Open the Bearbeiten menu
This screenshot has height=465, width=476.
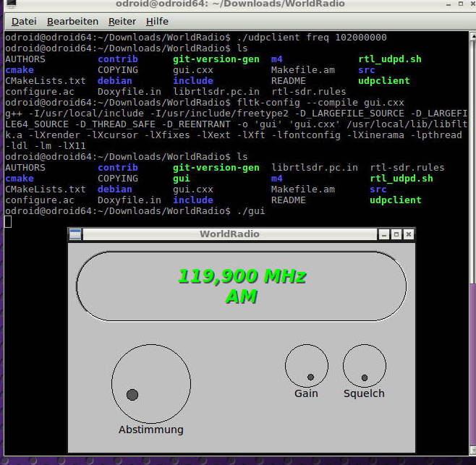click(72, 22)
